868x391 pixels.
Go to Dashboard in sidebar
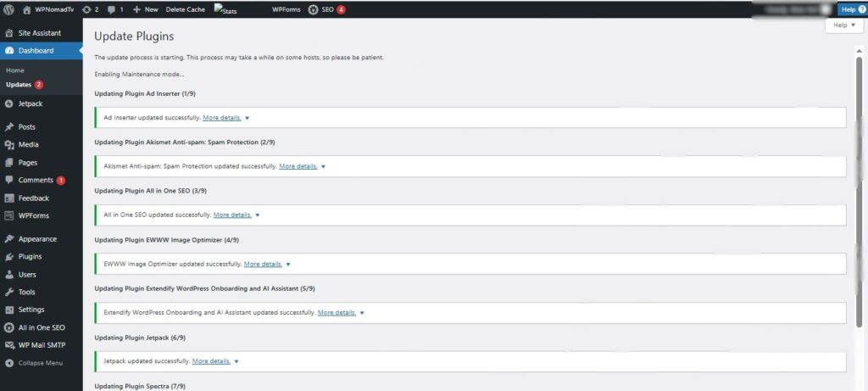[x=41, y=50]
